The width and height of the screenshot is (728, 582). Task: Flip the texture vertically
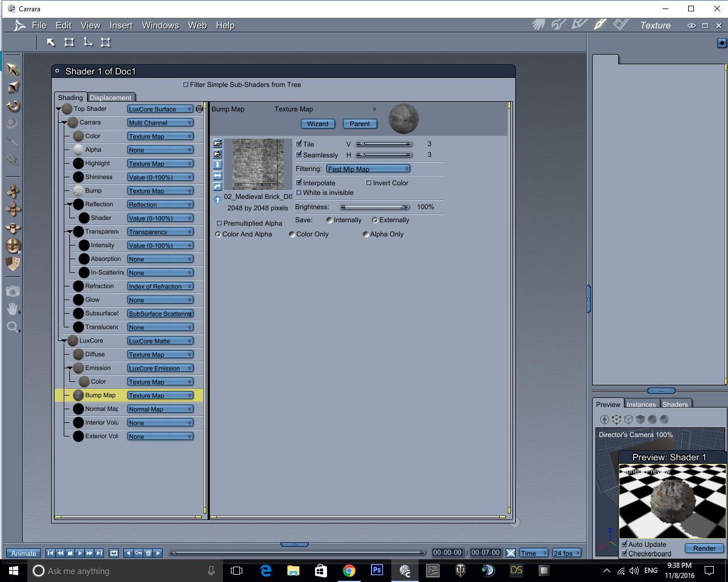click(x=217, y=165)
